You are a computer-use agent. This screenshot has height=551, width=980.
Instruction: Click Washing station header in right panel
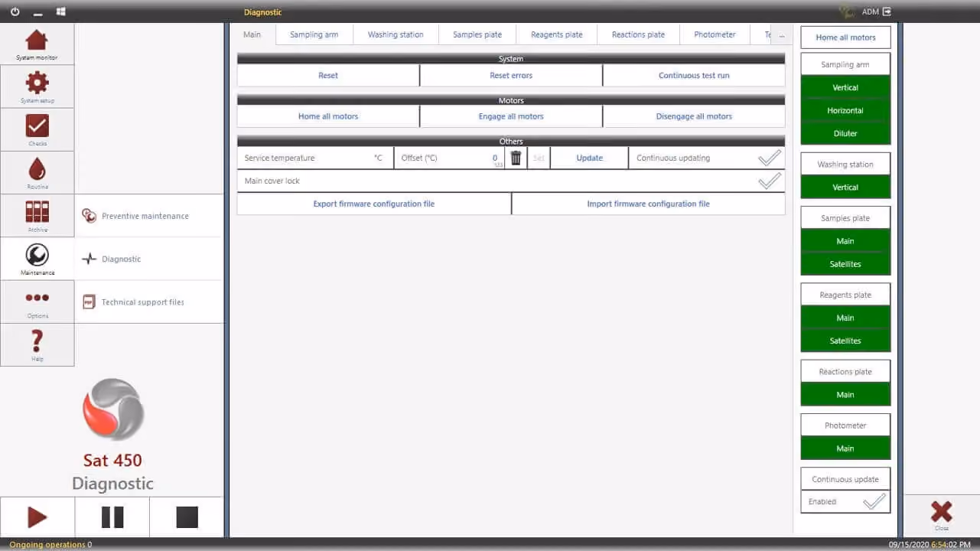pos(845,164)
